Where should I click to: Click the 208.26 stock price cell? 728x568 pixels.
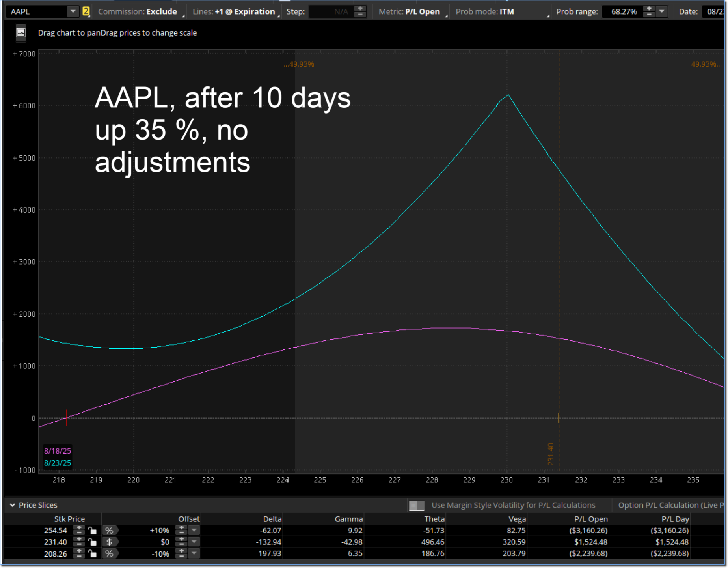pyautogui.click(x=56, y=554)
